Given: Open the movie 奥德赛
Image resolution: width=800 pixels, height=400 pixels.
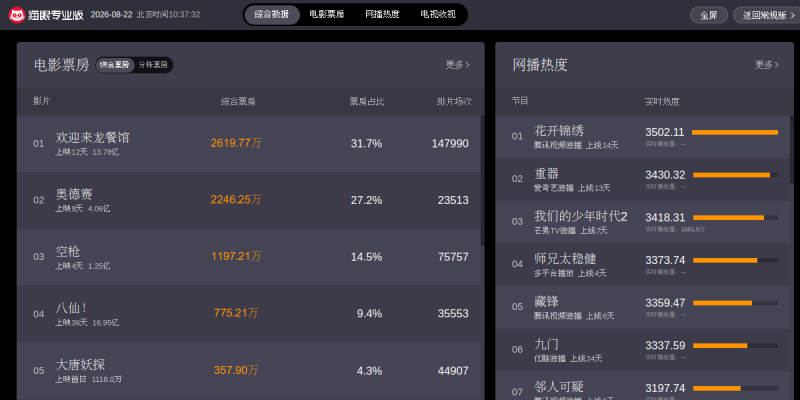Looking at the screenshot, I should pos(74,194).
